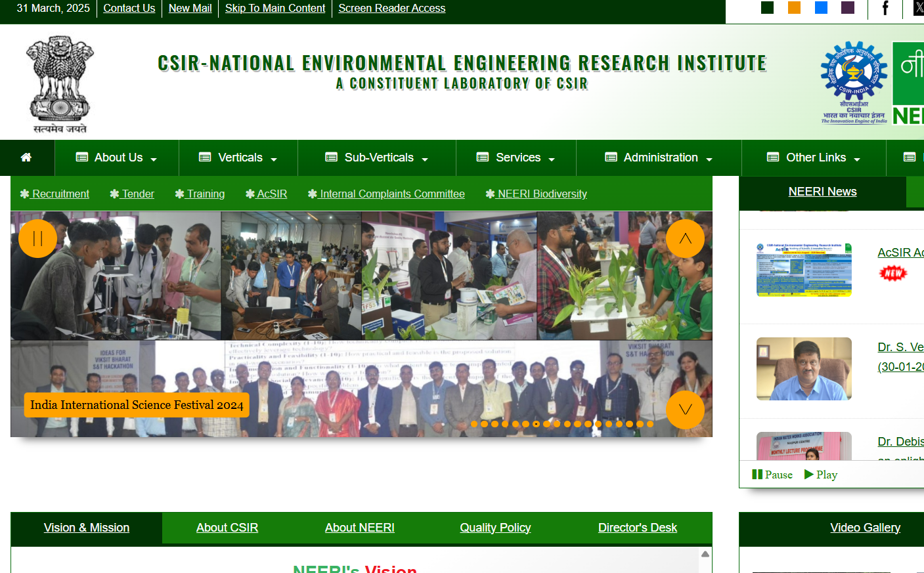The width and height of the screenshot is (924, 573).
Task: Select the orange color theme swatch
Action: click(794, 8)
